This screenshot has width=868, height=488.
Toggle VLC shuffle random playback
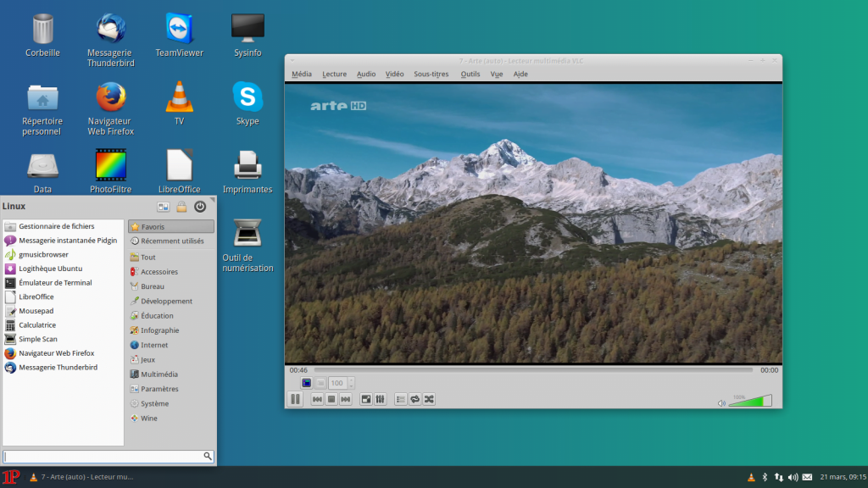coord(429,399)
